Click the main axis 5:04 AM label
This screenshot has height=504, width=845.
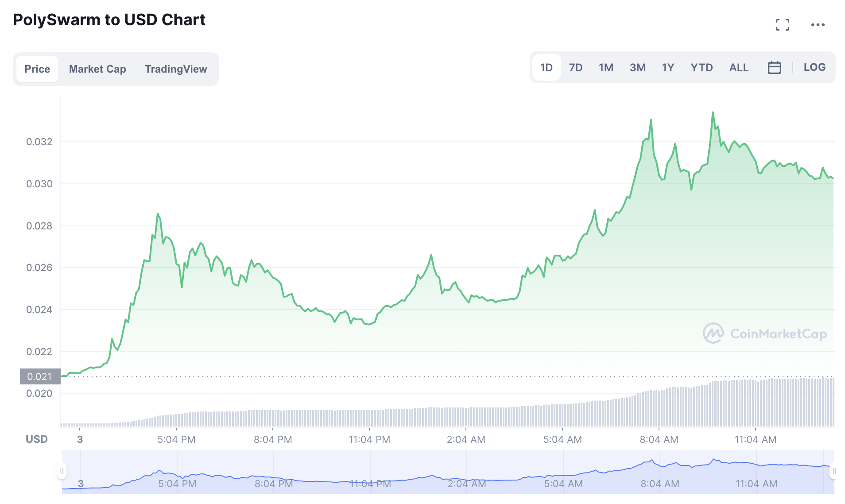pyautogui.click(x=562, y=439)
